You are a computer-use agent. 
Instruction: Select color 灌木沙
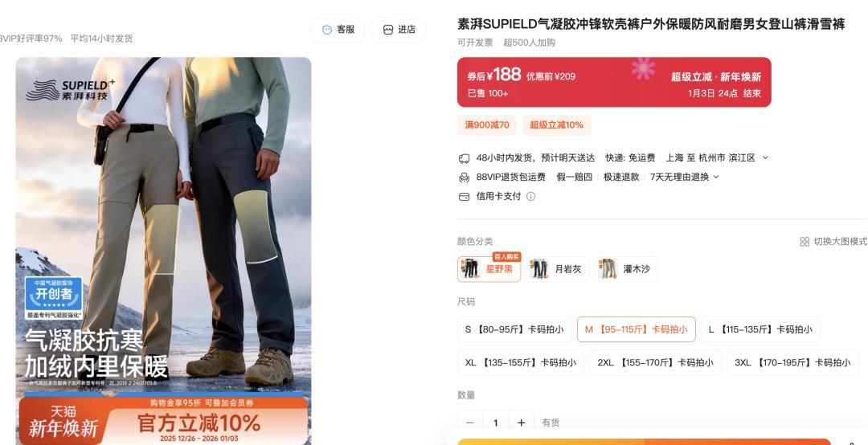pos(627,269)
